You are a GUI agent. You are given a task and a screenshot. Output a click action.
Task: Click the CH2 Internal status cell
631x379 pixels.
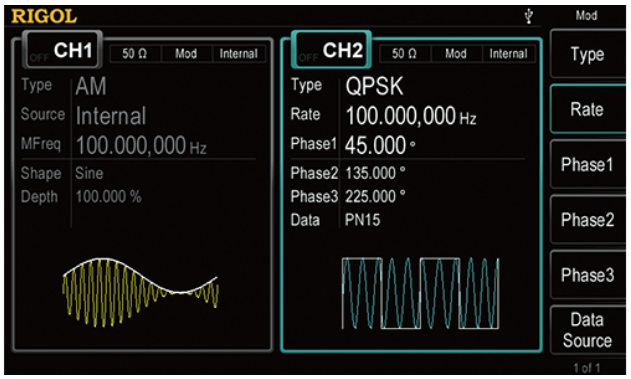tap(508, 54)
